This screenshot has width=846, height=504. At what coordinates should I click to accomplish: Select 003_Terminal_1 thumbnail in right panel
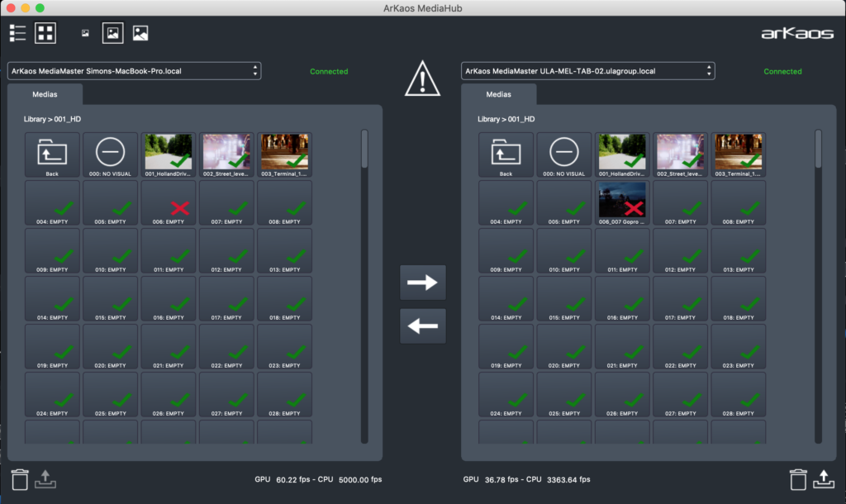pyautogui.click(x=739, y=155)
